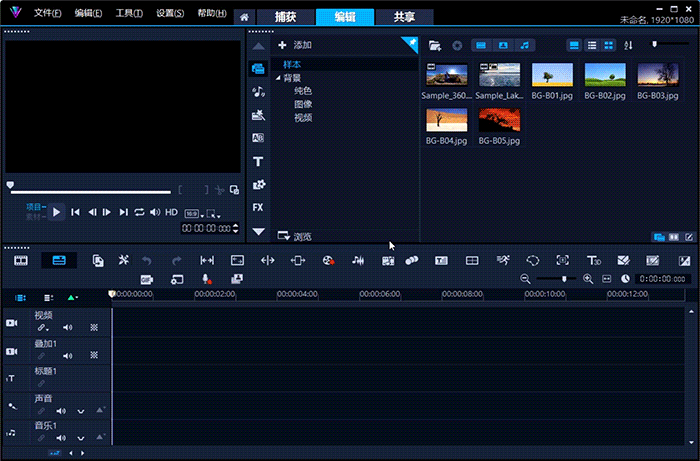Click the 浏览 browse button
700x461 pixels.
[x=295, y=237]
